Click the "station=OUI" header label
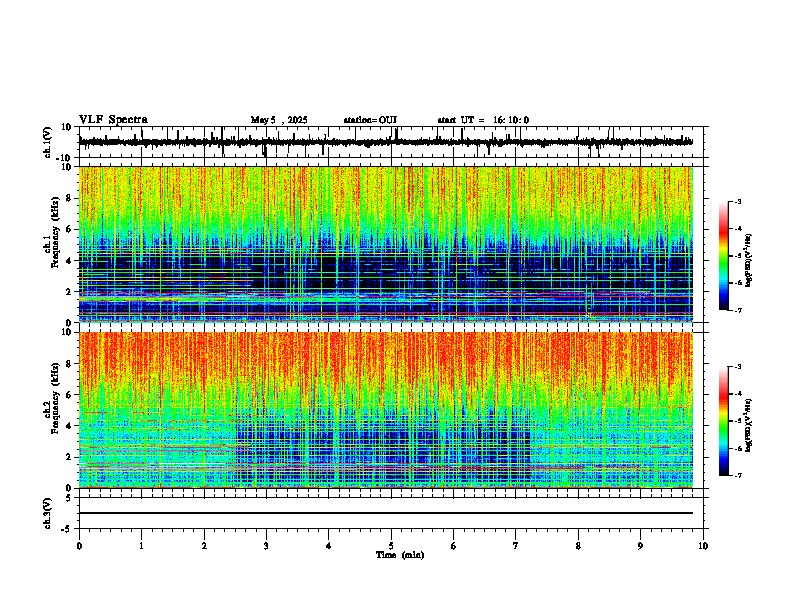 point(370,120)
